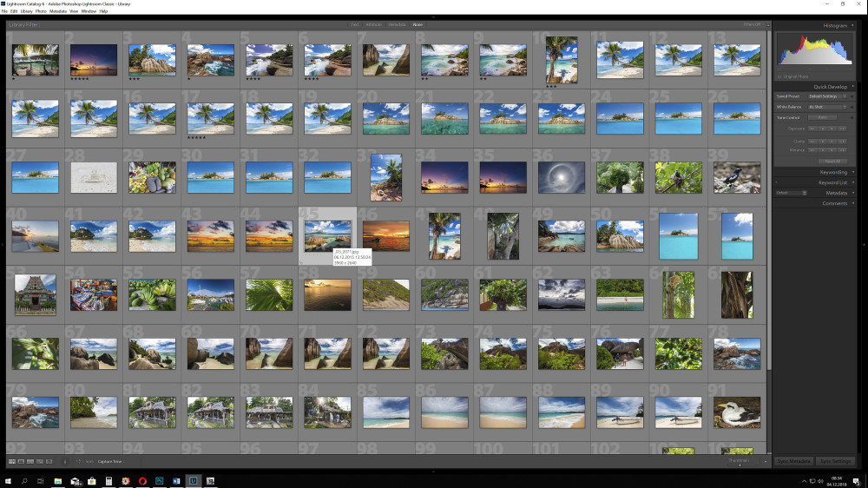The width and height of the screenshot is (868, 488).
Task: Open Microsoft Store on taskbar
Action: pyautogui.click(x=92, y=481)
